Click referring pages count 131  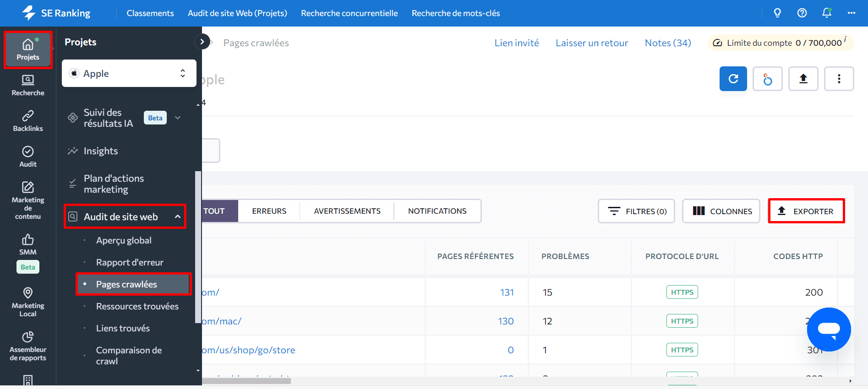click(507, 292)
